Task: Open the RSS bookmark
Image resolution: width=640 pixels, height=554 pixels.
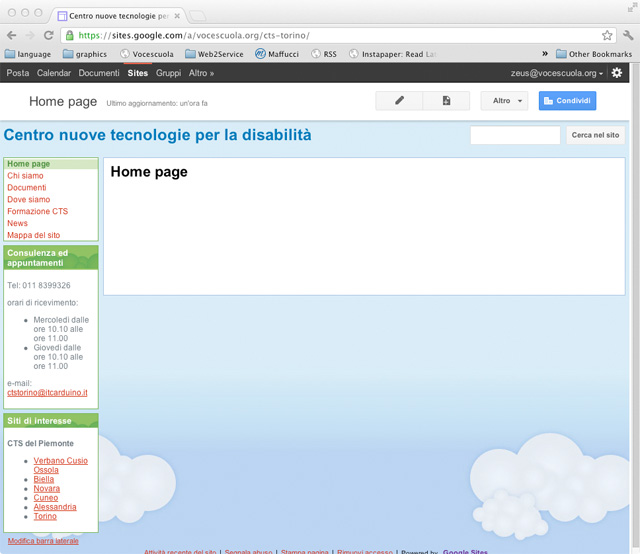Action: coord(323,54)
